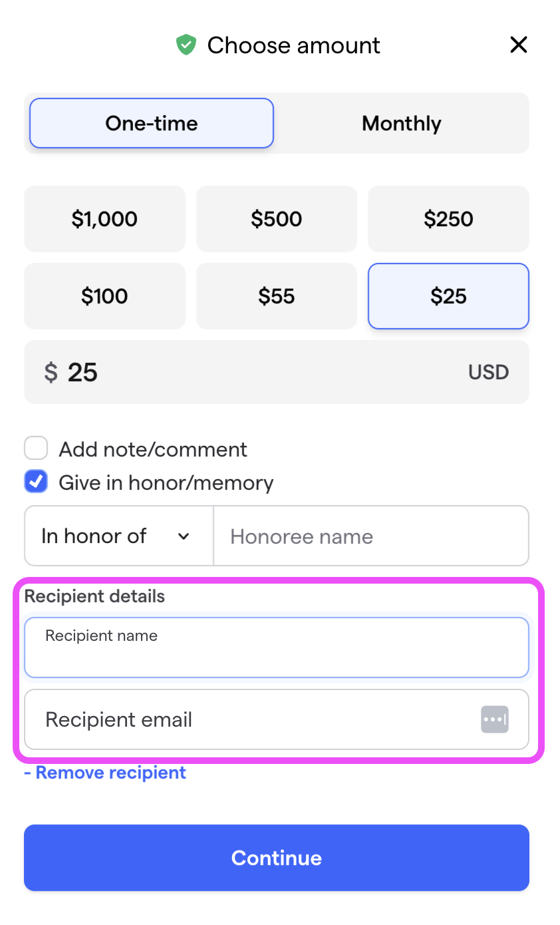The image size is (560, 925).
Task: Switch to Monthly donation tab
Action: point(402,123)
